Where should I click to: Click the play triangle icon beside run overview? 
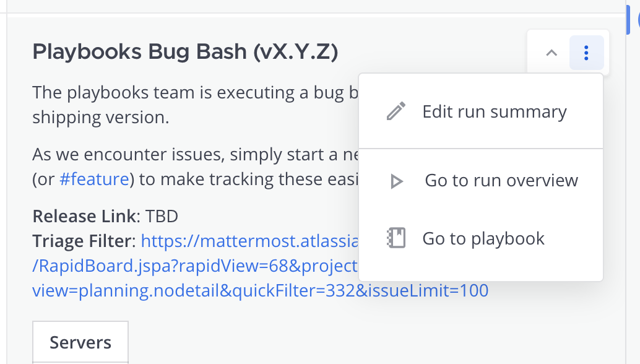coord(397,180)
